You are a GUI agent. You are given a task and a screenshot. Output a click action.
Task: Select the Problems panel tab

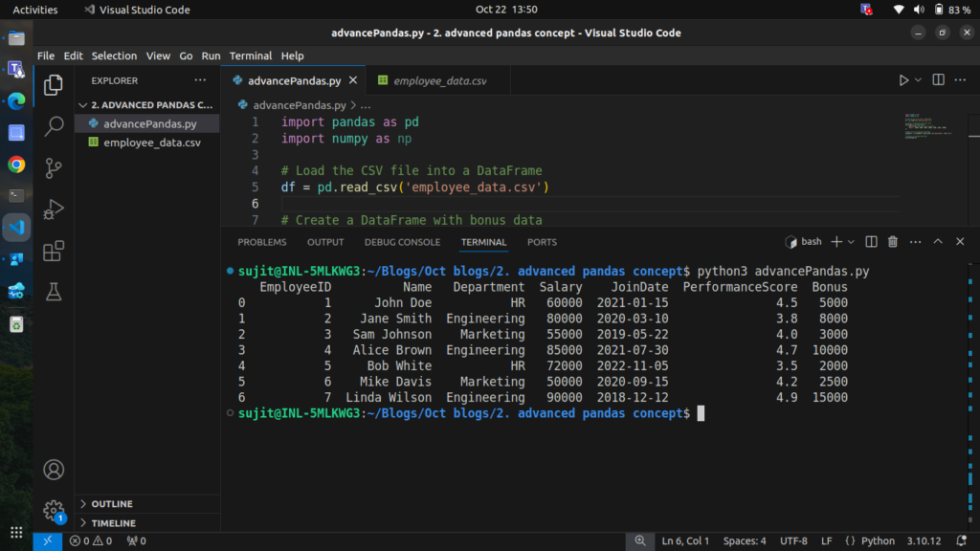pos(262,242)
